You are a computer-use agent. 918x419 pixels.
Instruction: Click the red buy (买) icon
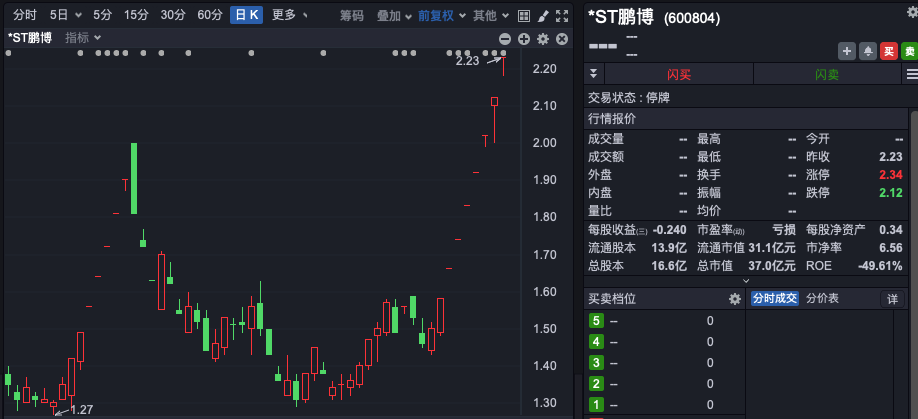tap(888, 51)
